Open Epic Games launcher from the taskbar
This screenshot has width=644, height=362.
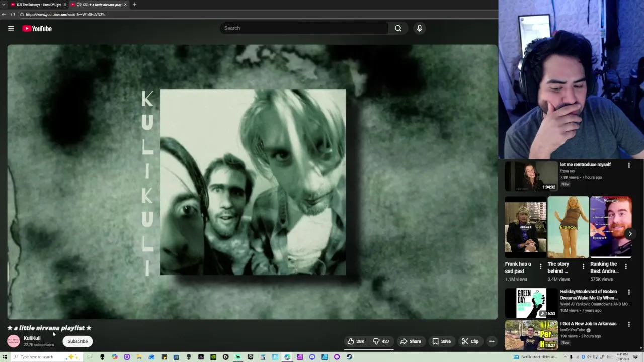[x=250, y=357]
